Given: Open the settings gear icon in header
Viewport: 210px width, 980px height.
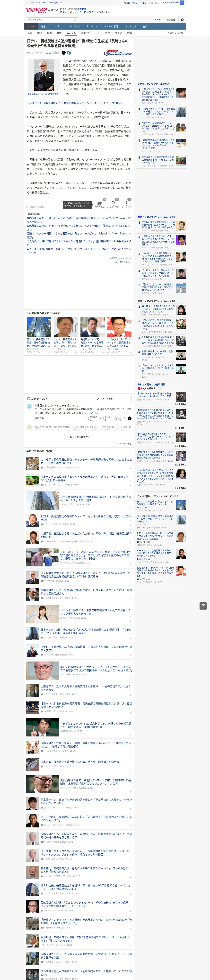Looking at the screenshot, I should pos(182,20).
